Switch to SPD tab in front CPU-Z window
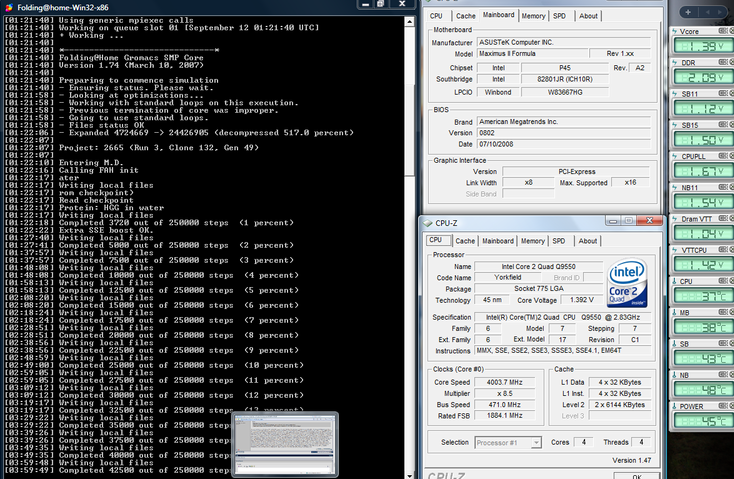The height and width of the screenshot is (479, 734). [x=558, y=241]
